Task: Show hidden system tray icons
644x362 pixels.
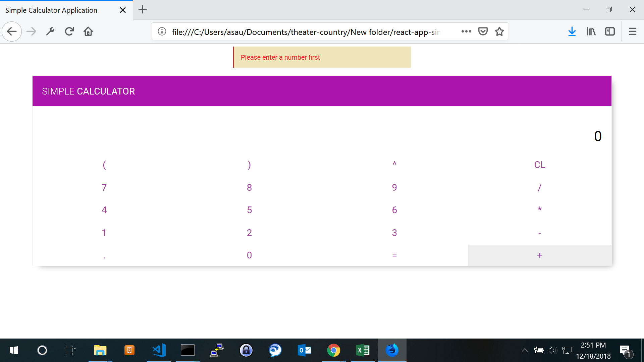Action: 525,350
